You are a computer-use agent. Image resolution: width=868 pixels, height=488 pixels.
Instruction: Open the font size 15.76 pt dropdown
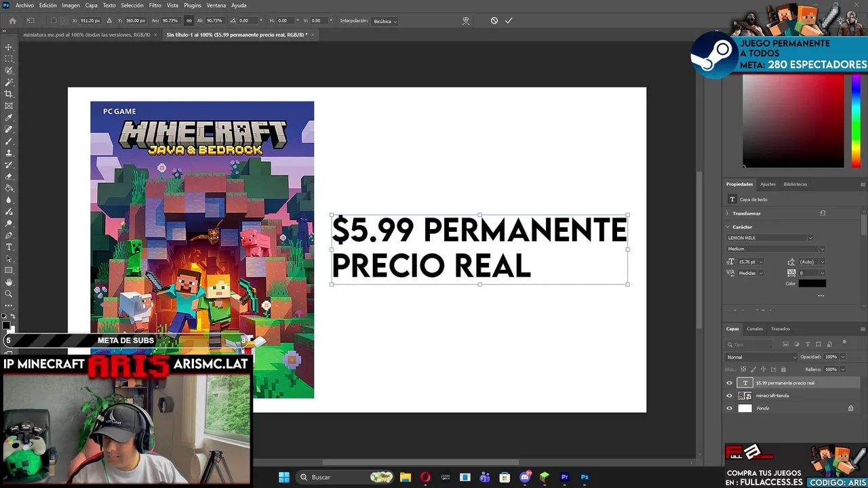point(761,262)
